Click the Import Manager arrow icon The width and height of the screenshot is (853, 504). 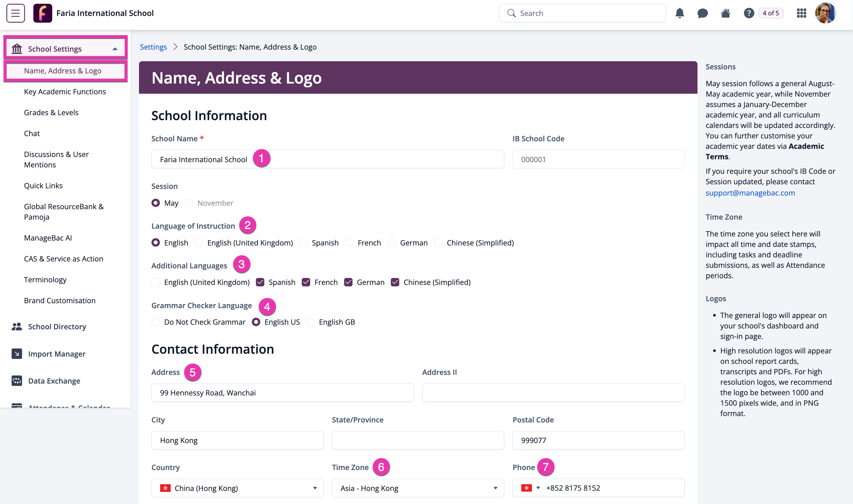(17, 353)
